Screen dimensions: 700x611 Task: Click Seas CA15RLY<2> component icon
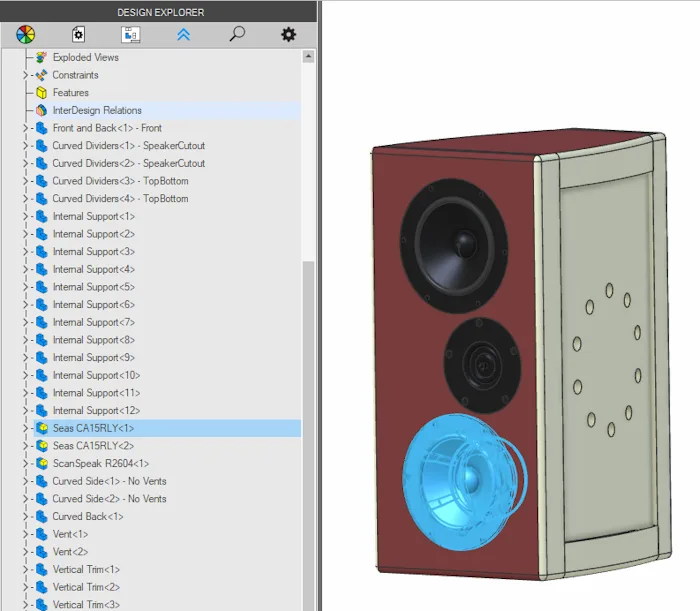coord(42,445)
